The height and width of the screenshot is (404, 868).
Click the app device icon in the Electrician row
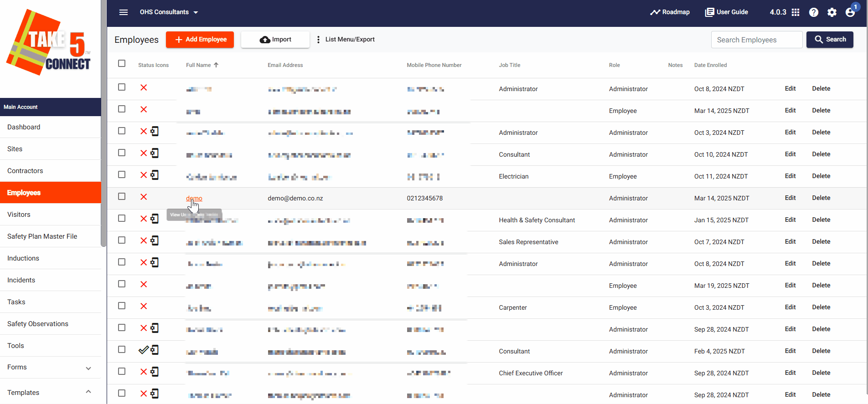(x=155, y=175)
